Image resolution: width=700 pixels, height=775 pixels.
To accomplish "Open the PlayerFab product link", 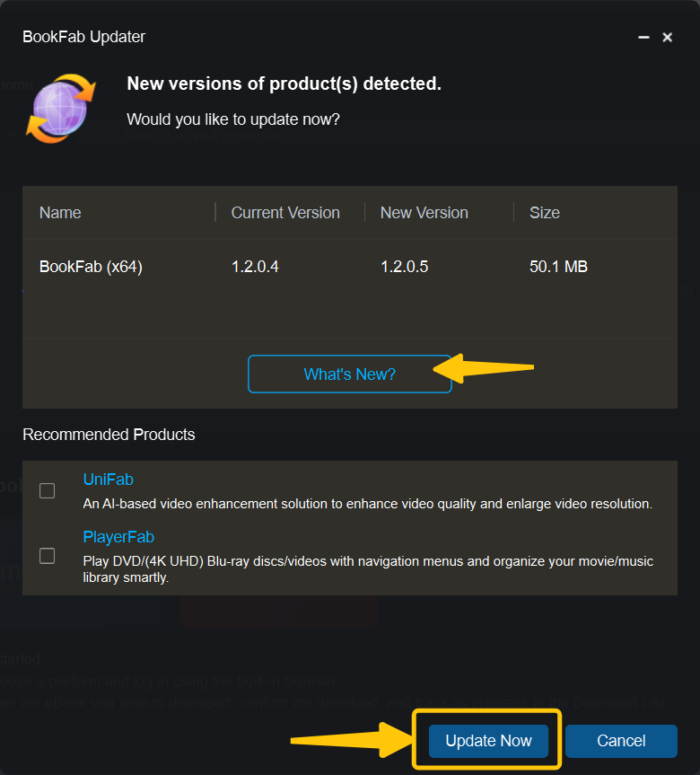I will (x=118, y=537).
